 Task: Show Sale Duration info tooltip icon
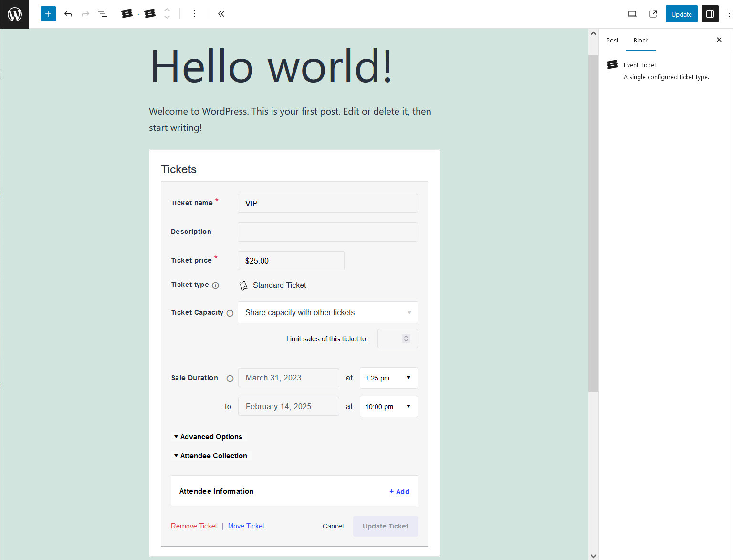pos(230,379)
